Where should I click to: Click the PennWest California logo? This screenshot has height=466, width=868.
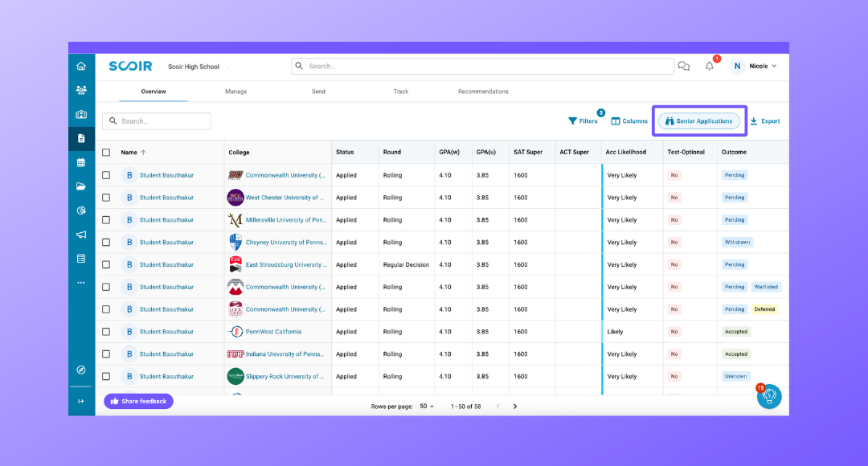[x=235, y=332]
